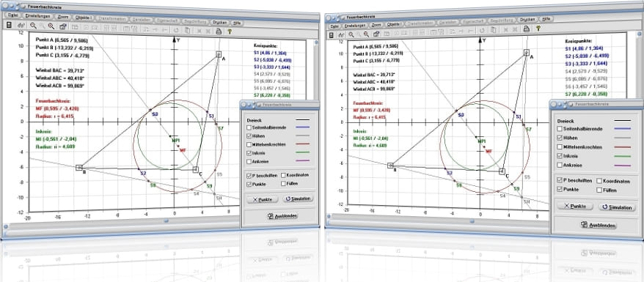The height and width of the screenshot is (282, 644).
Task: Click the zoom-out magnifier in right window toolbar
Action: 351,34
